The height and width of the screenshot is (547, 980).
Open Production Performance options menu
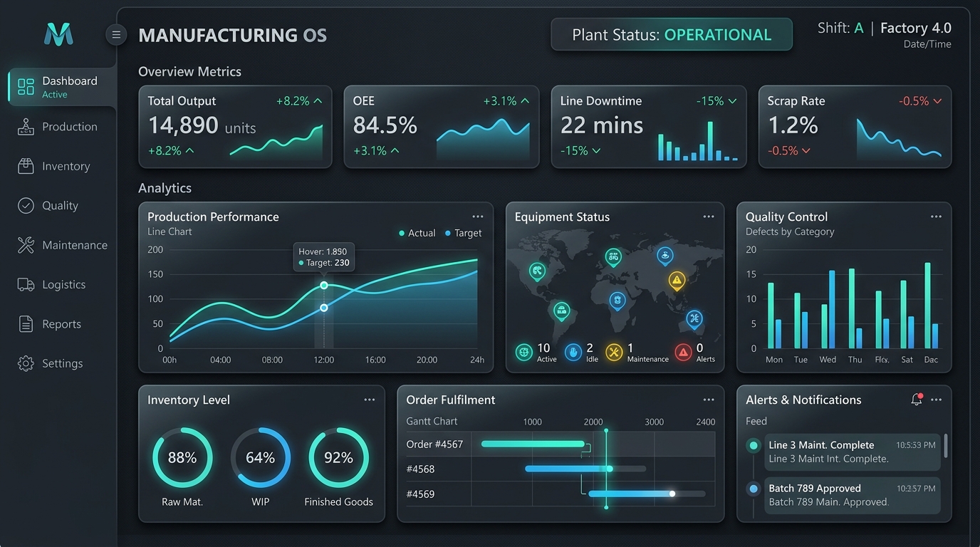(x=478, y=217)
